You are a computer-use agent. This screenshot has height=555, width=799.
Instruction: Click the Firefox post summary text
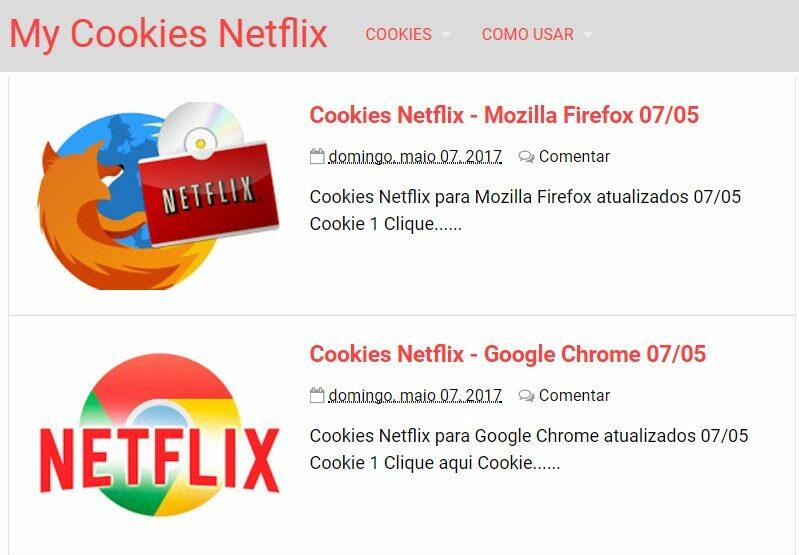[525, 210]
